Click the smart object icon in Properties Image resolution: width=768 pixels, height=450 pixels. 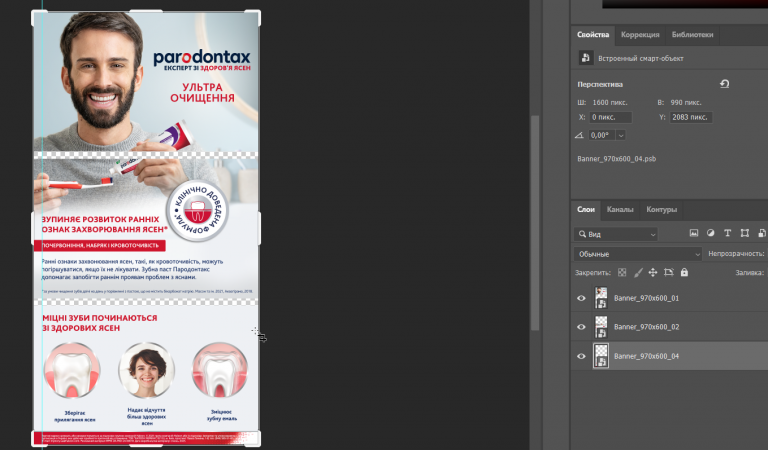click(x=585, y=58)
